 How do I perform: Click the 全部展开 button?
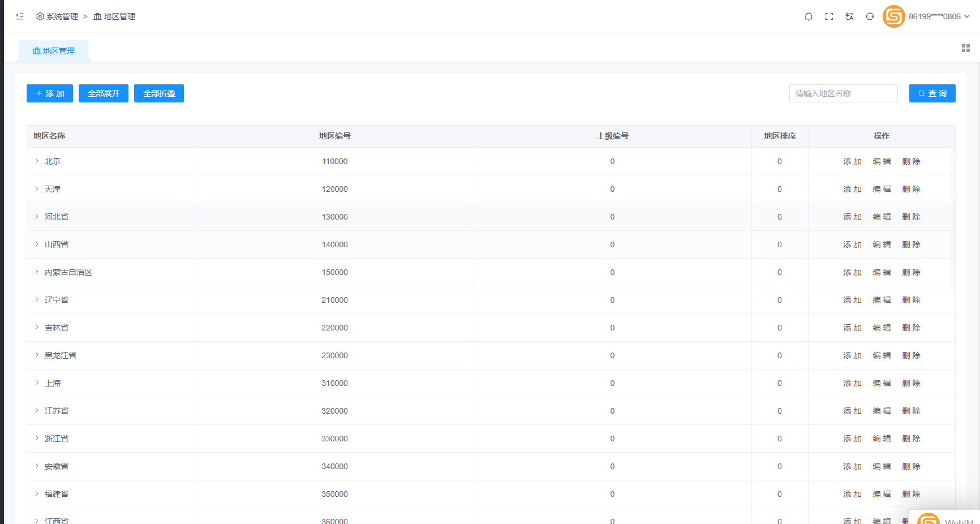click(x=104, y=93)
